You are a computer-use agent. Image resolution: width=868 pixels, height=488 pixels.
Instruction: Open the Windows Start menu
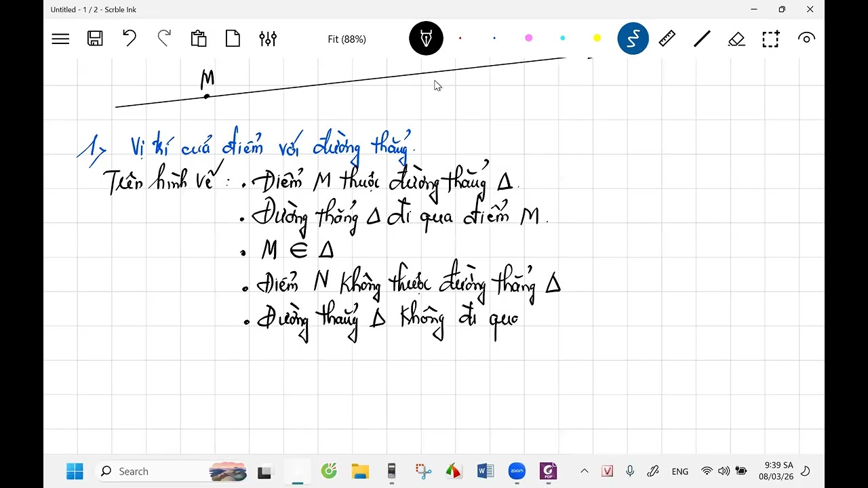tap(75, 471)
